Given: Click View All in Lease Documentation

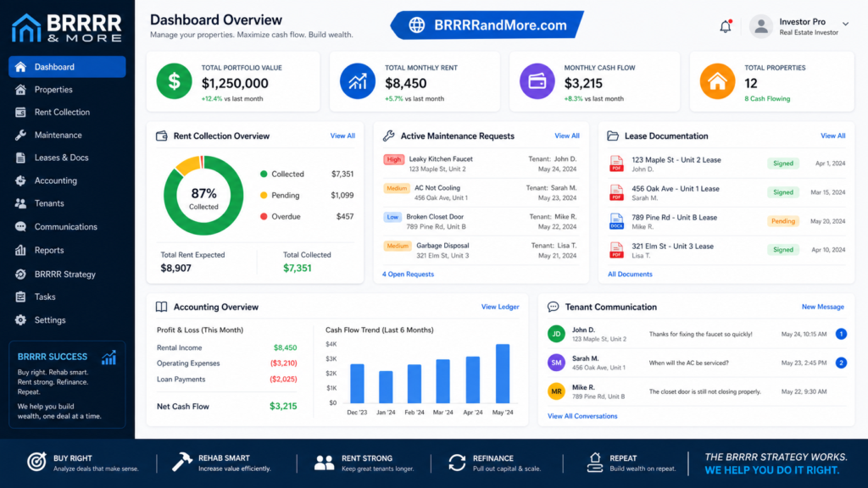Looking at the screenshot, I should 832,136.
